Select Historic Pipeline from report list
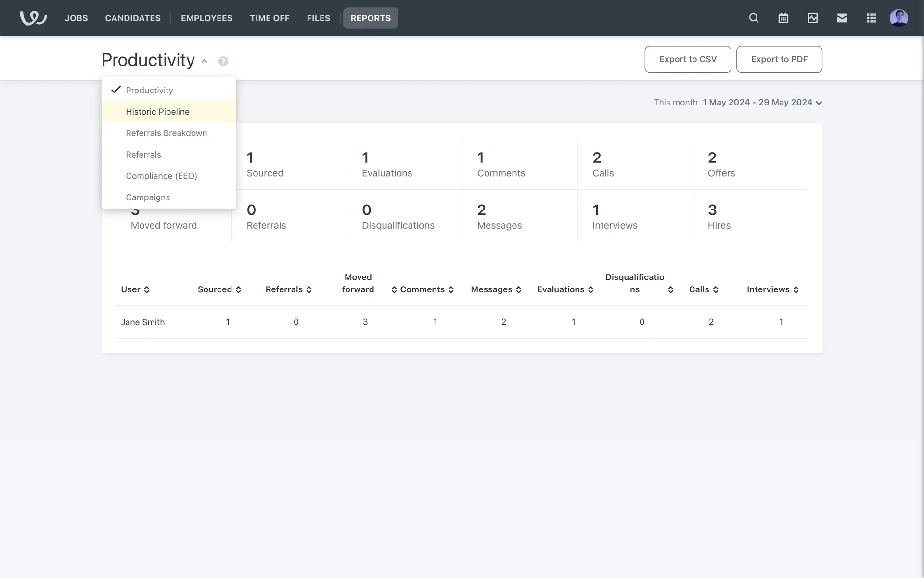Viewport: 924px width, 578px height. point(157,112)
